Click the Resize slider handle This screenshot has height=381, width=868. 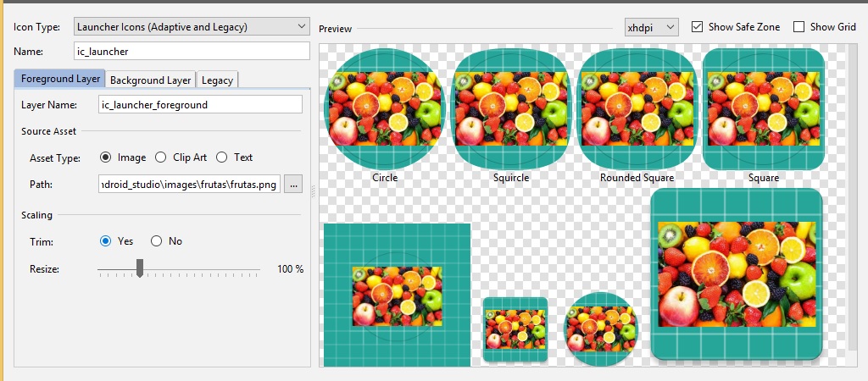click(140, 268)
